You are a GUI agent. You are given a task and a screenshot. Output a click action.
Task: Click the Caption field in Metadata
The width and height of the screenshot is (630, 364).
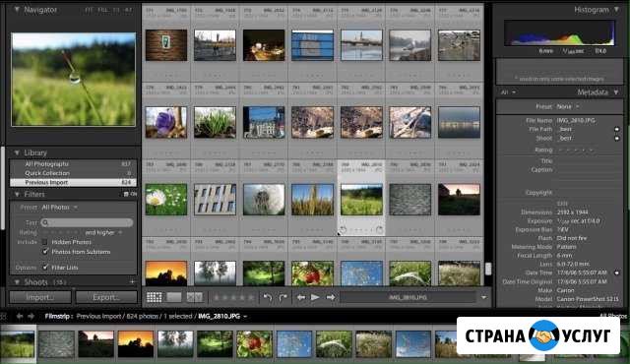tap(589, 170)
